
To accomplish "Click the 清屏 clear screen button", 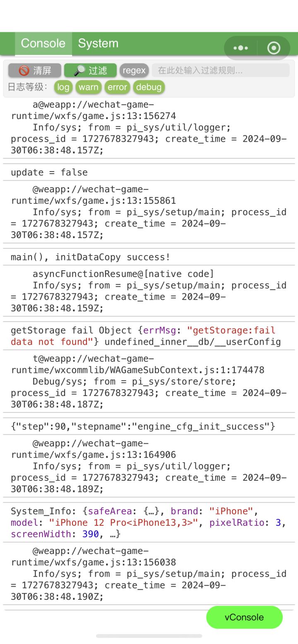I will coord(35,70).
